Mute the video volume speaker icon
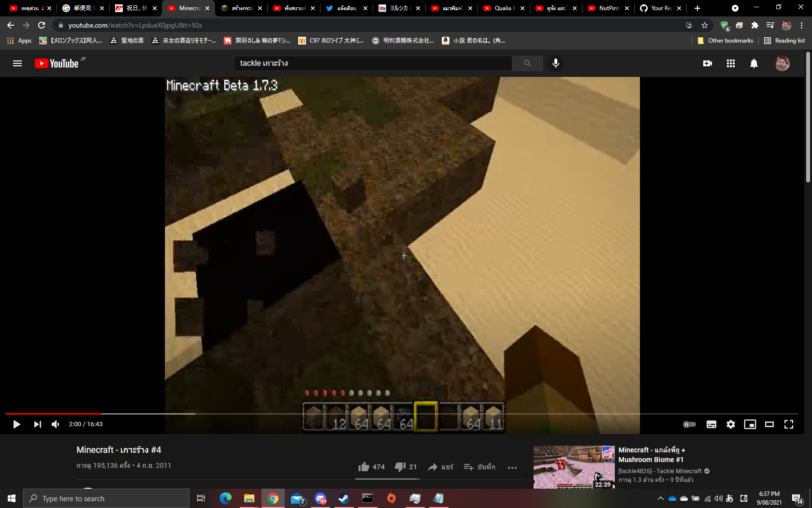812x508 pixels. click(56, 424)
